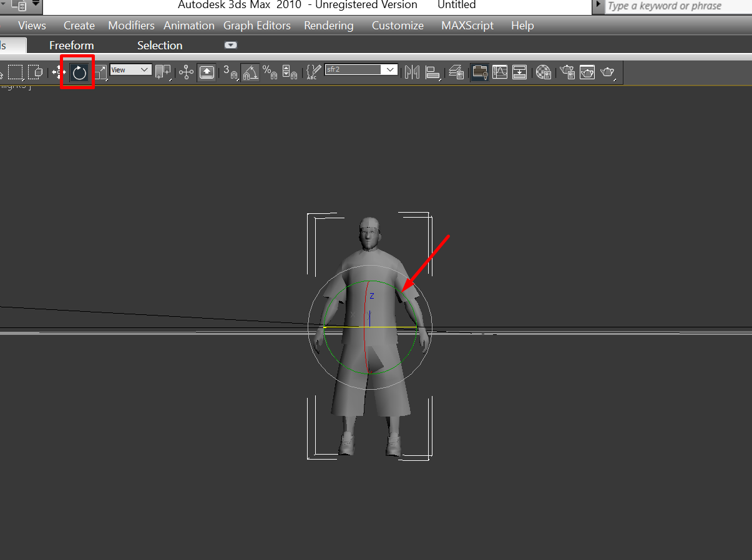Toggle the 3D Snaps button
This screenshot has height=560, width=752.
click(230, 72)
